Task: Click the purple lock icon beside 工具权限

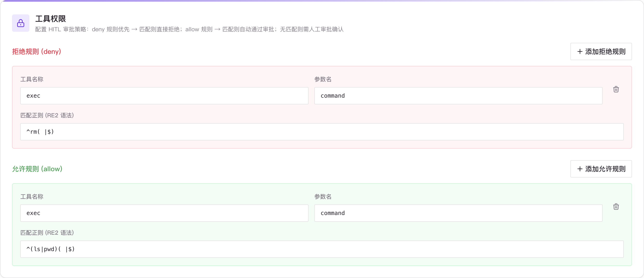Action: 20,23
